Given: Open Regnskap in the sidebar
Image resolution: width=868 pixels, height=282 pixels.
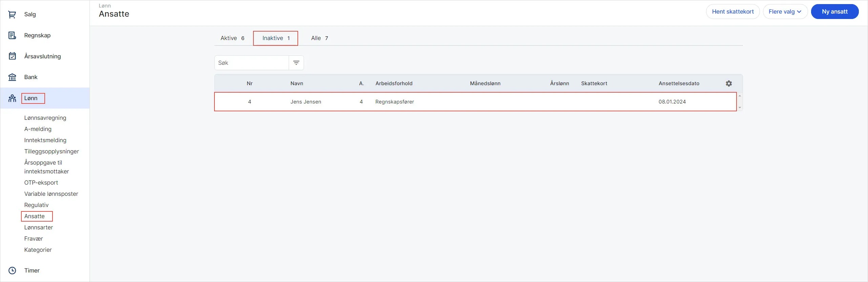Looking at the screenshot, I should [37, 35].
